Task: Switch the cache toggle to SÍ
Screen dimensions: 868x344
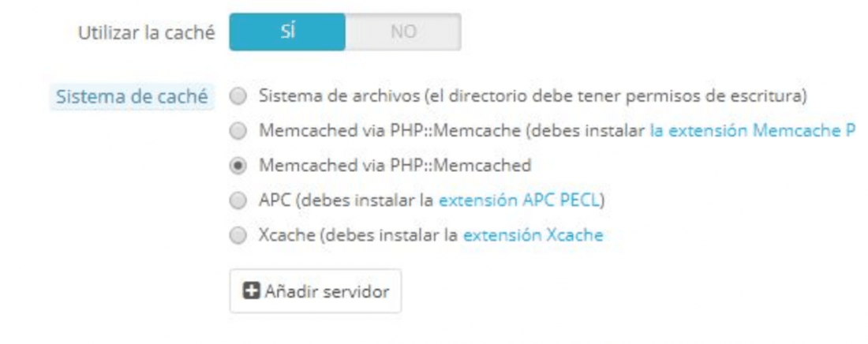Action: click(x=287, y=32)
